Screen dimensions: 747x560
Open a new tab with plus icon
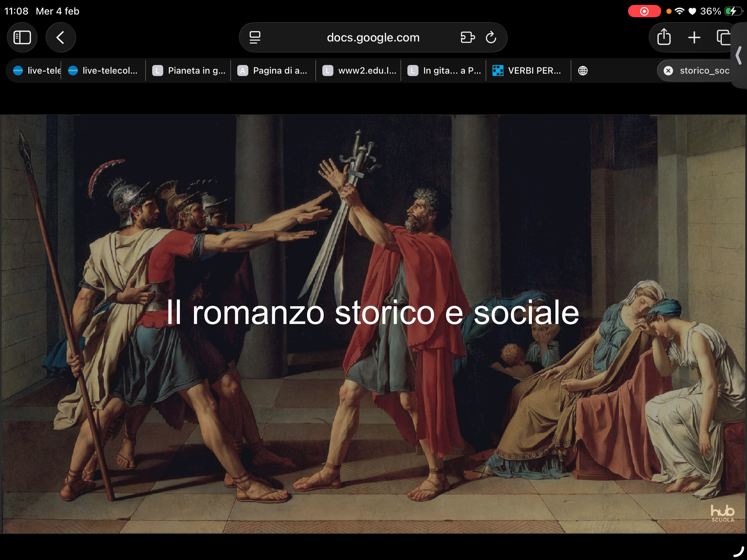tap(694, 37)
